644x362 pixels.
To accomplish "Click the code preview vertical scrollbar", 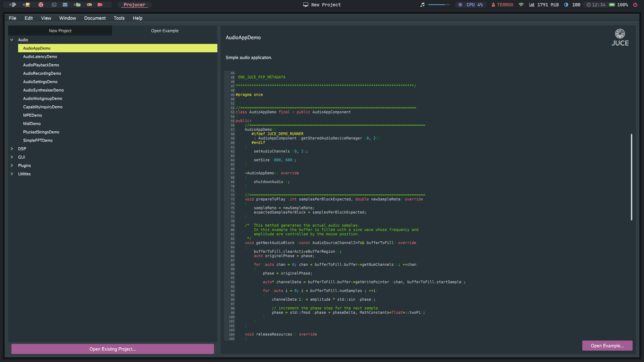I will pyautogui.click(x=631, y=177).
